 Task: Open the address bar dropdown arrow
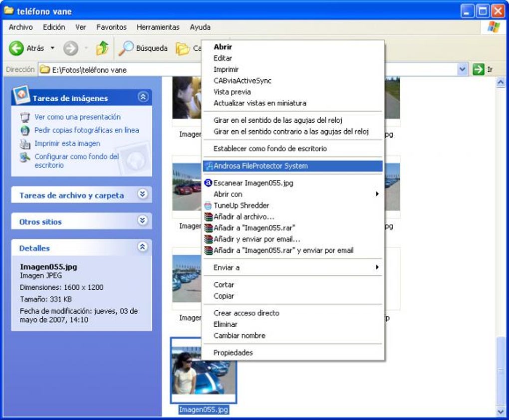click(x=462, y=69)
